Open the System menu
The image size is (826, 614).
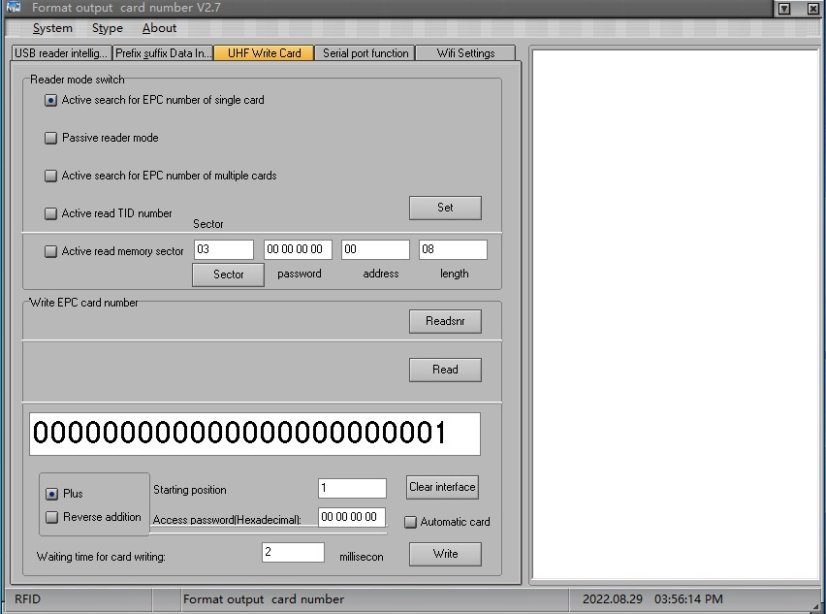point(52,28)
